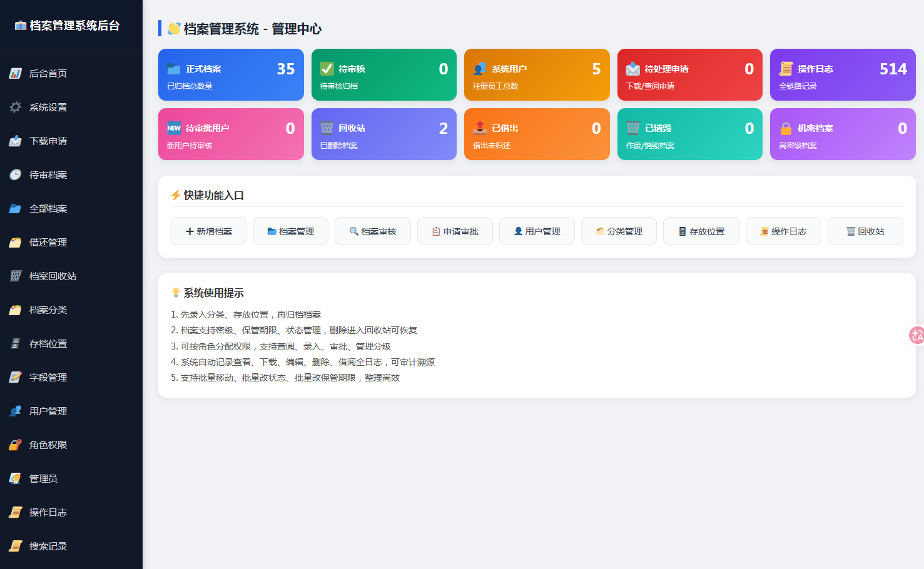This screenshot has height=569, width=924.
Task: Click the 用户管理 person icon in sidebar
Action: pyautogui.click(x=16, y=411)
